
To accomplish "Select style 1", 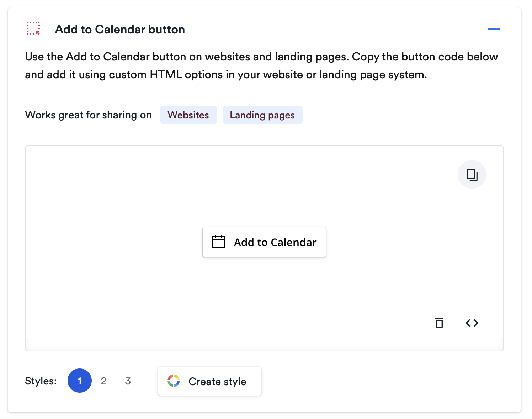I will point(80,381).
